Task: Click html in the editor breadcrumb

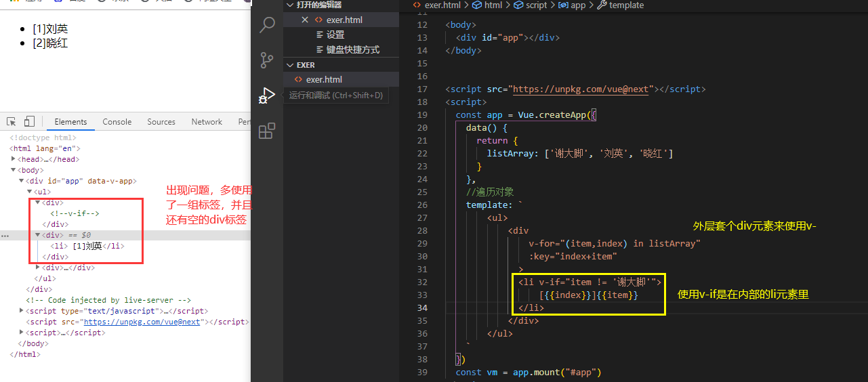Action: [493, 5]
